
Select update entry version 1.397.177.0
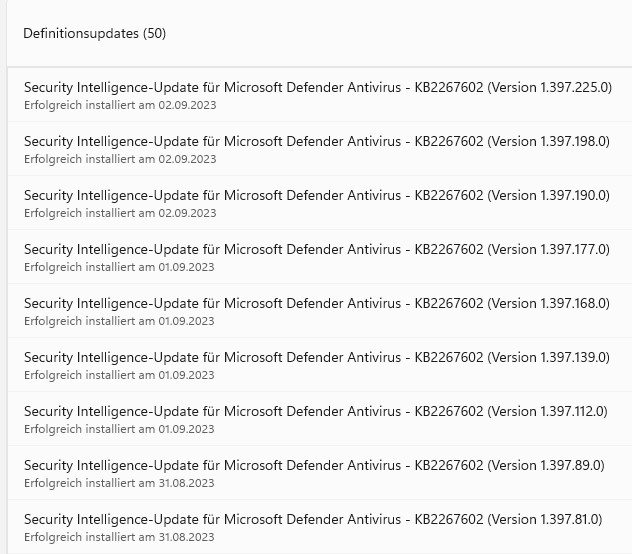tap(317, 250)
